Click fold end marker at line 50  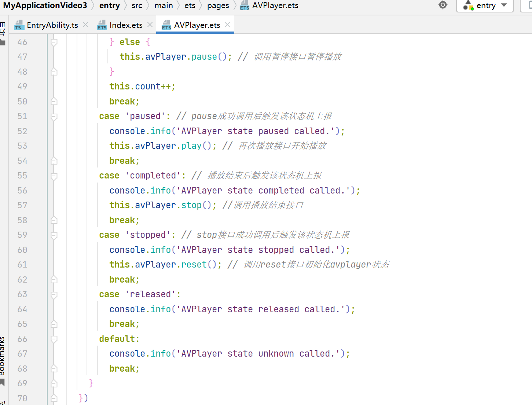click(54, 102)
